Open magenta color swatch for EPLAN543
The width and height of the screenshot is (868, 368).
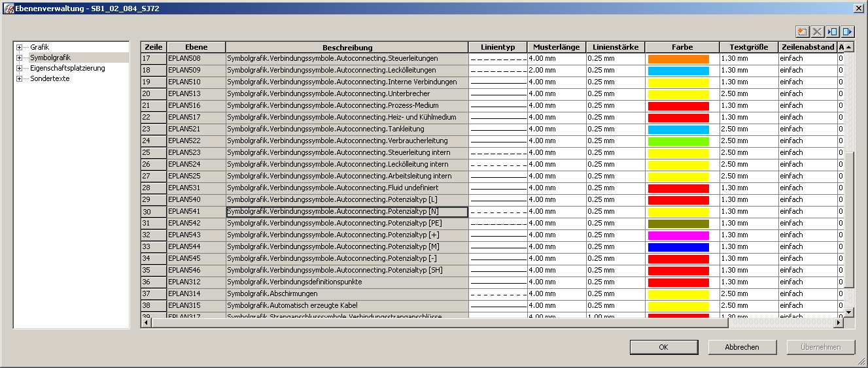678,235
